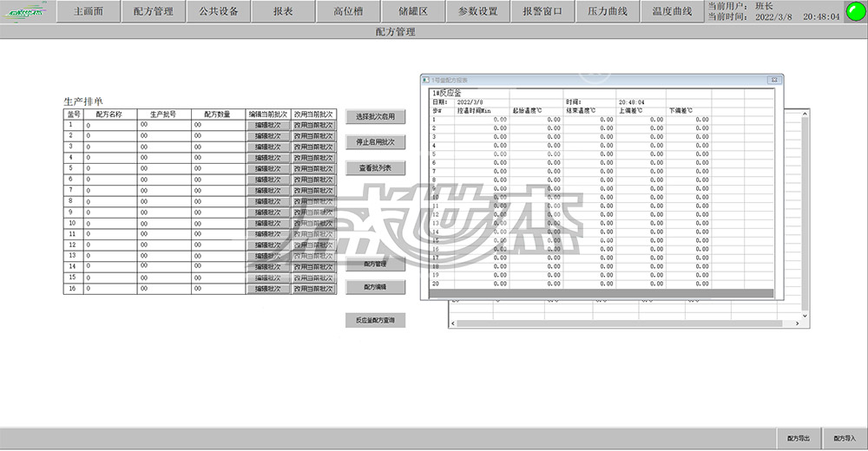
Task: Close the 1号釜配方报表 popup window
Action: pyautogui.click(x=773, y=80)
